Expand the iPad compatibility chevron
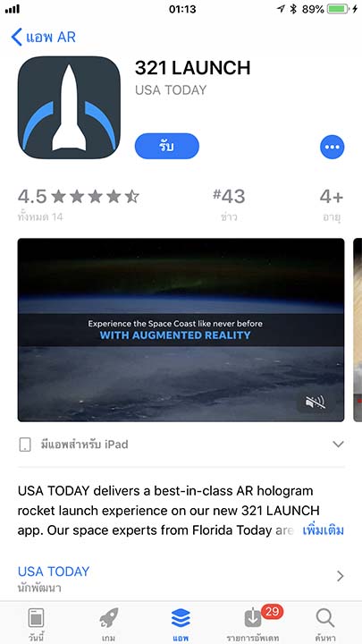Image resolution: width=362 pixels, height=644 pixels. (x=338, y=444)
